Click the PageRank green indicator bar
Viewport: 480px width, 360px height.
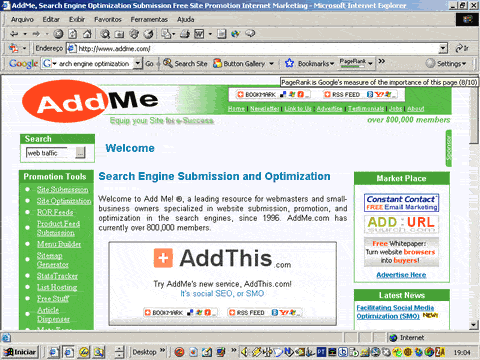coord(352,66)
